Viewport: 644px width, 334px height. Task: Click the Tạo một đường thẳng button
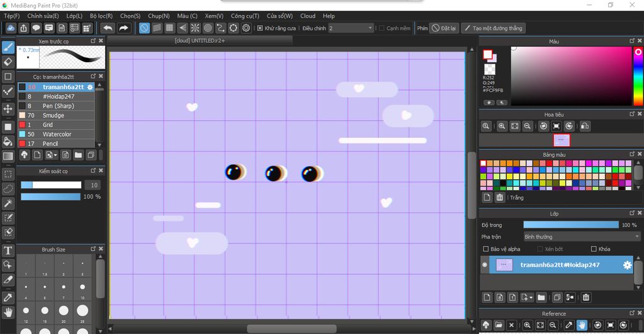(x=493, y=28)
